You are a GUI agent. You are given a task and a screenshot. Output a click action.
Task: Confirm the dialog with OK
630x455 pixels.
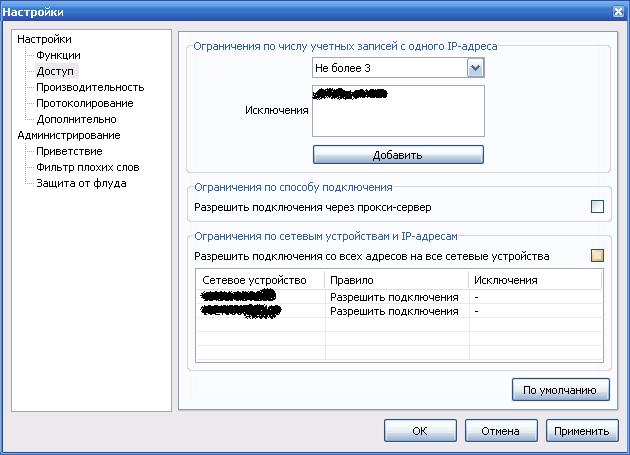tap(420, 431)
